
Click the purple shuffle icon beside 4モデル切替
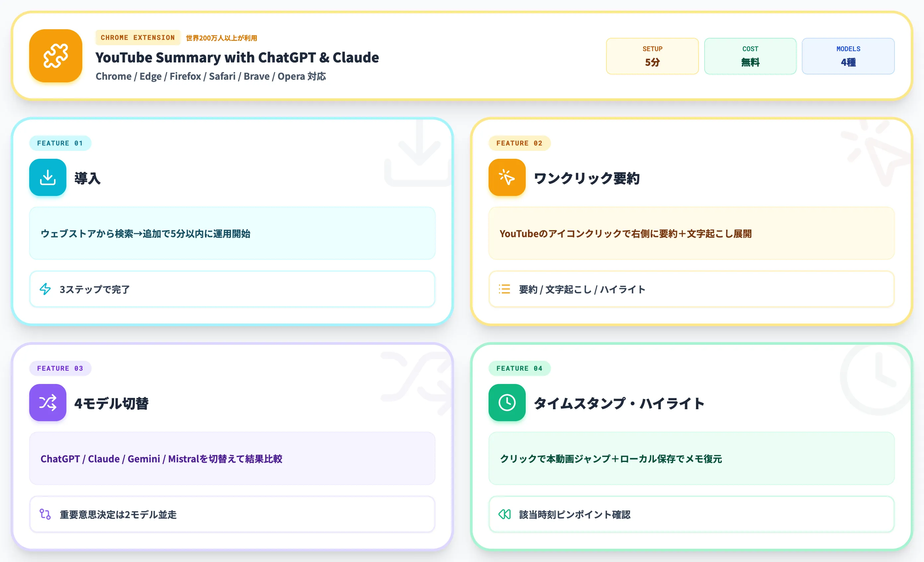coord(47,403)
